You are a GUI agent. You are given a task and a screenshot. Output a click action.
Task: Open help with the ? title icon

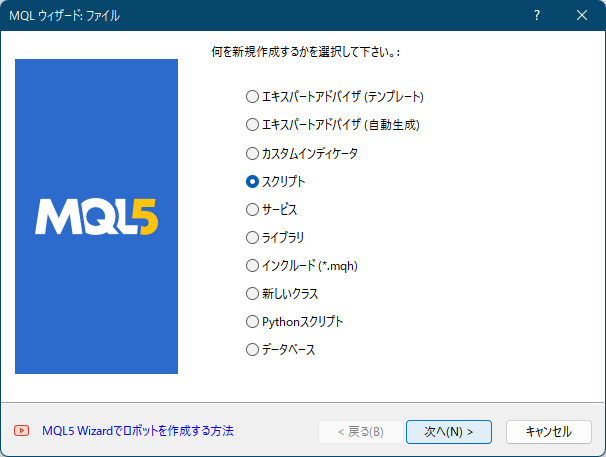[x=537, y=15]
